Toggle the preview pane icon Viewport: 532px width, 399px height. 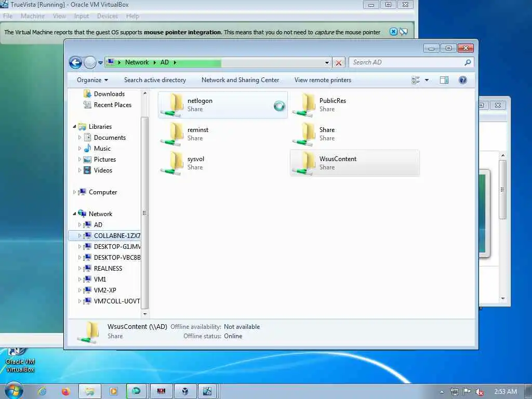[x=444, y=80]
